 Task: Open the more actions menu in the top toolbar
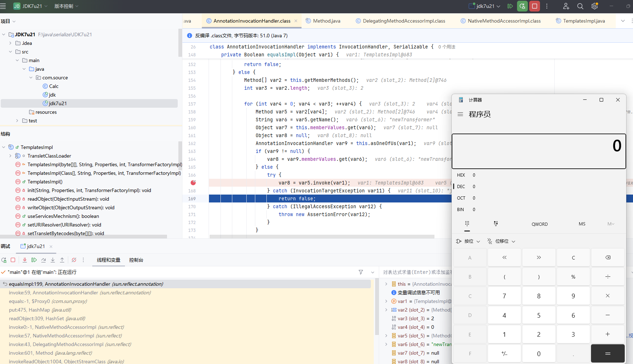point(547,6)
